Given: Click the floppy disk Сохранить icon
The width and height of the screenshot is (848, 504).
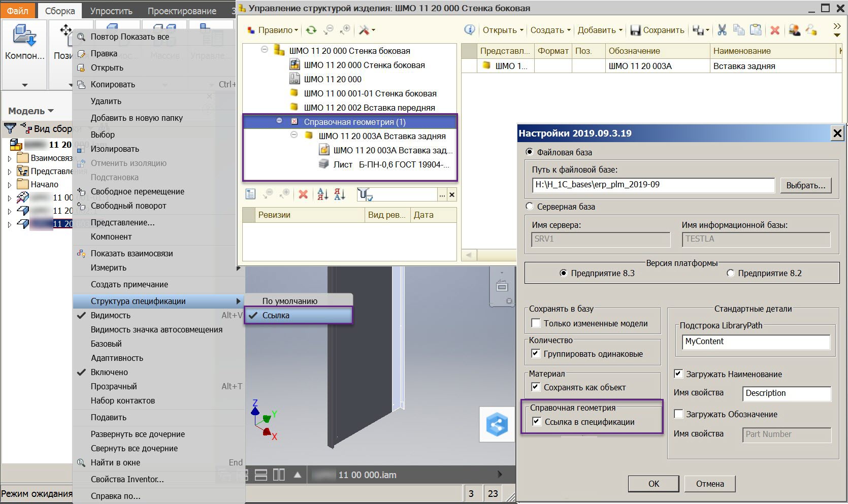Looking at the screenshot, I should [635, 30].
